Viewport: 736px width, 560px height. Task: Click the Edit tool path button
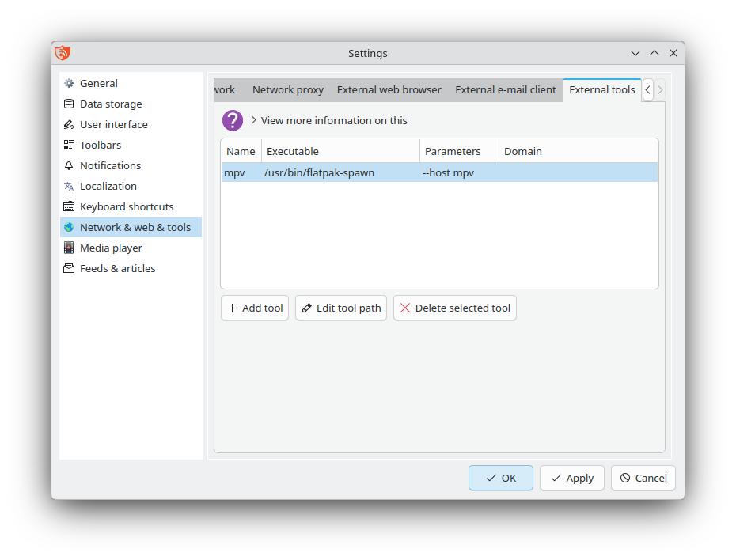(341, 308)
